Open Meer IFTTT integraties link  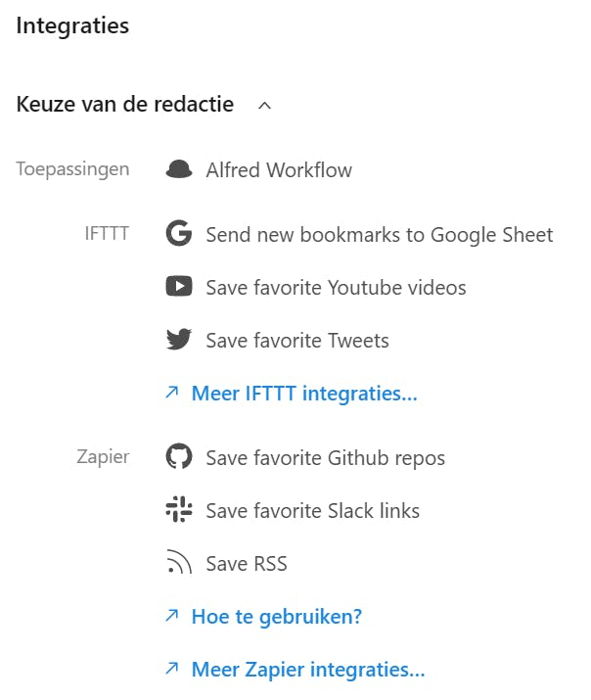(x=304, y=394)
